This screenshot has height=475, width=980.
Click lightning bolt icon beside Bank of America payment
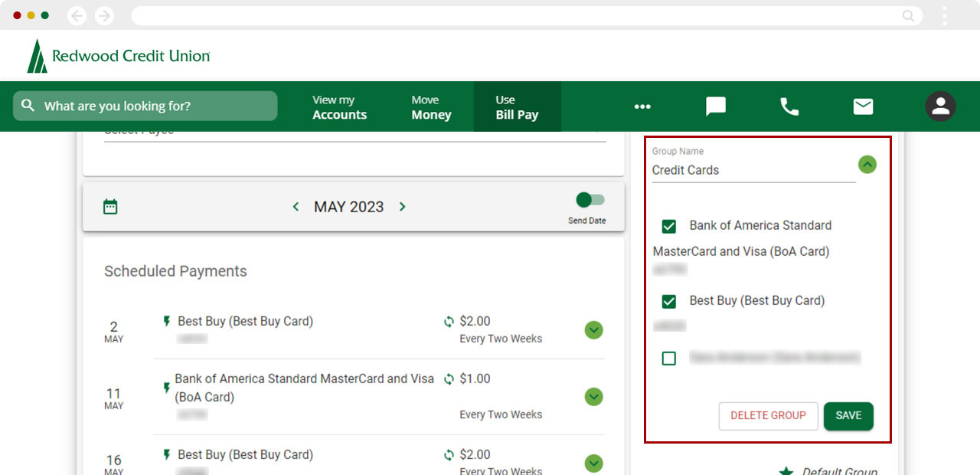tap(166, 388)
